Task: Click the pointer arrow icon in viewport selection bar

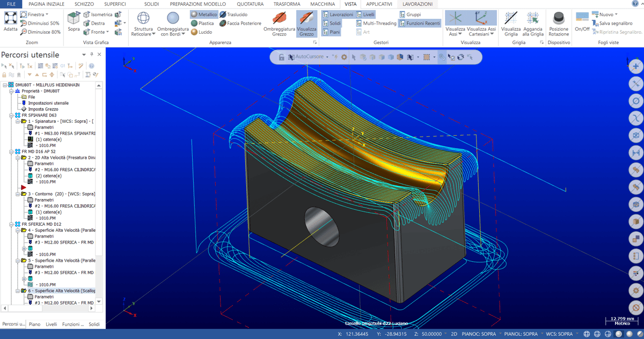Action: pos(354,57)
